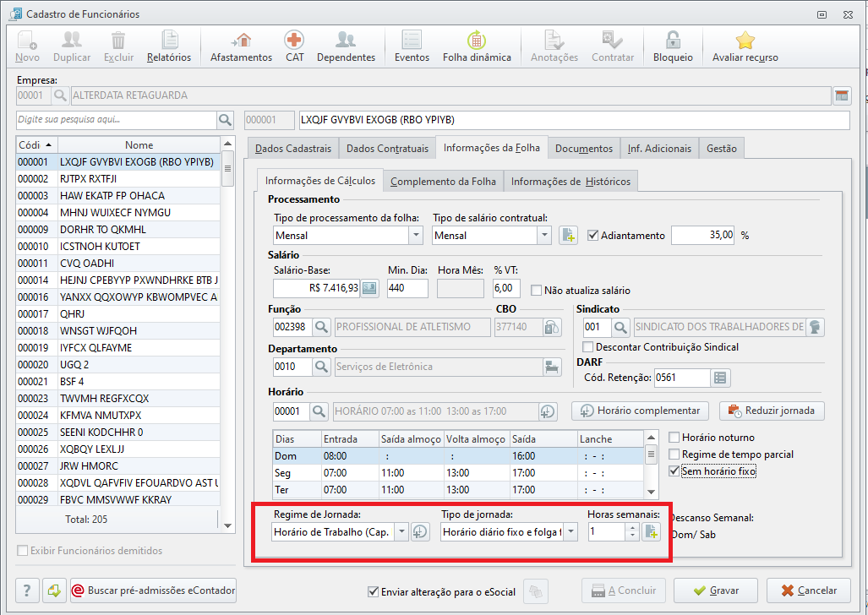The image size is (868, 615).
Task: Click the icon beside Salário-Base
Action: 370,288
